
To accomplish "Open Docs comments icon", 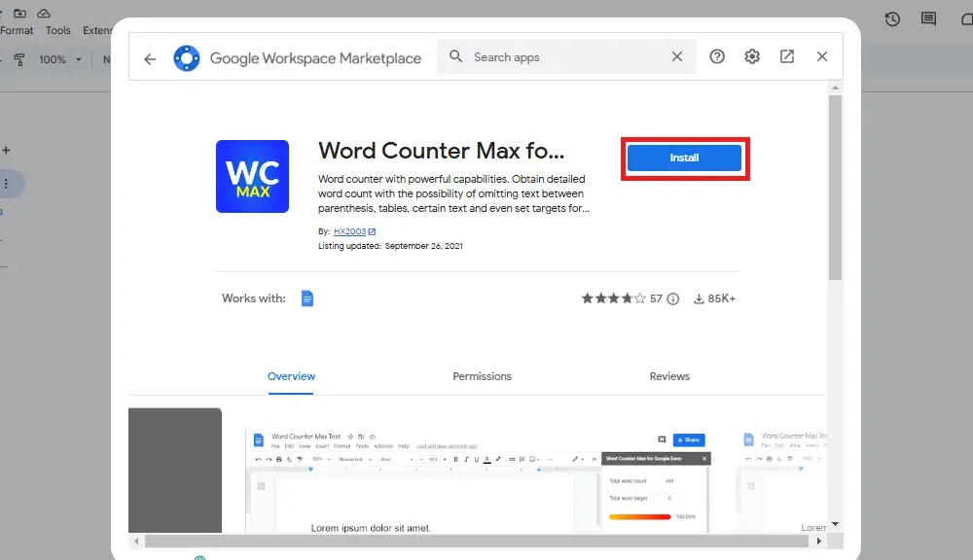I will (928, 18).
